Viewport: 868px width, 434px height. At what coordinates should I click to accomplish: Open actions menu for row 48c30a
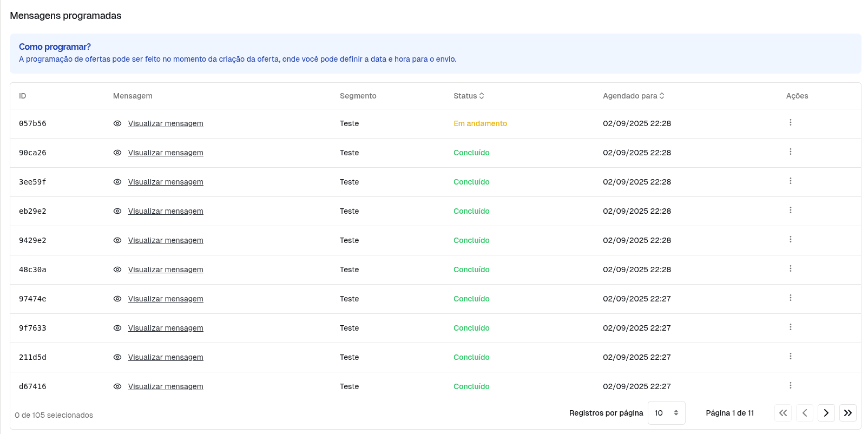click(790, 269)
